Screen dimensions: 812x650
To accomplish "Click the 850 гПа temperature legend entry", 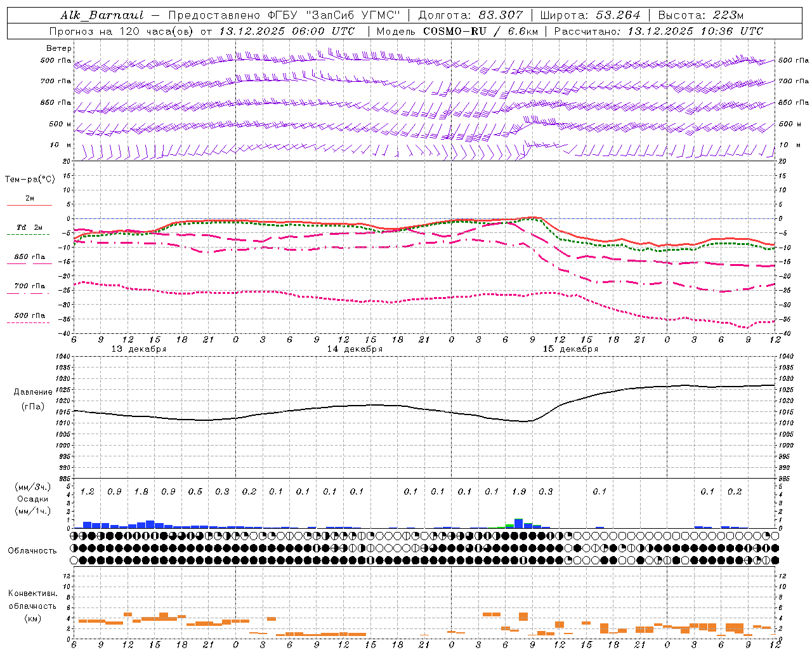I will tap(30, 257).
